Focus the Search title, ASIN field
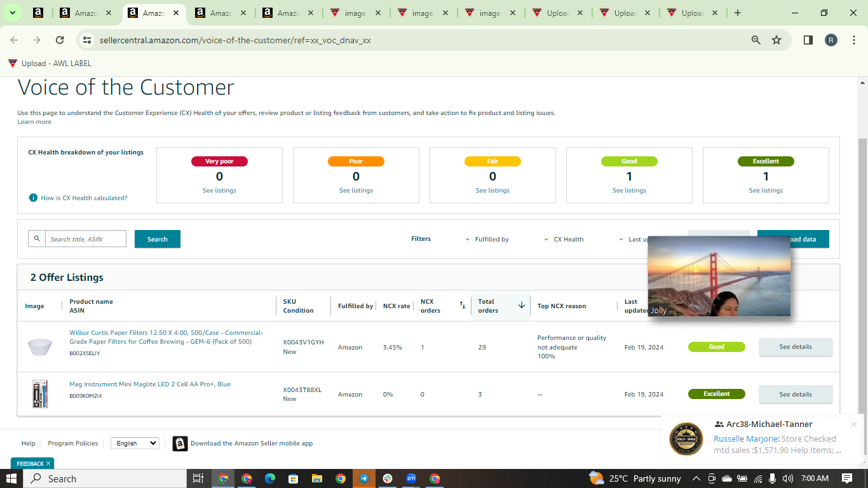This screenshot has width=868, height=488. tap(86, 239)
